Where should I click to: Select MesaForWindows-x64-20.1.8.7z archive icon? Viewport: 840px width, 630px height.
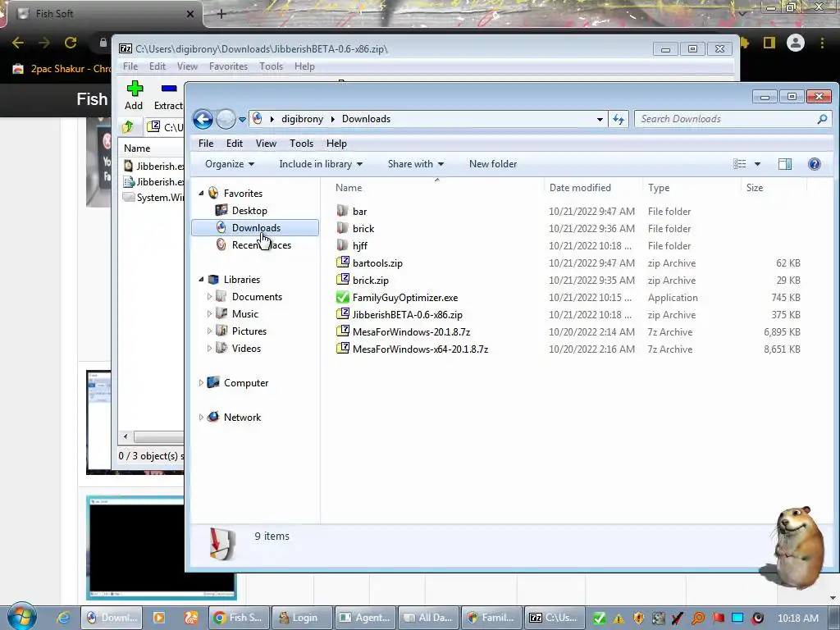pos(342,349)
